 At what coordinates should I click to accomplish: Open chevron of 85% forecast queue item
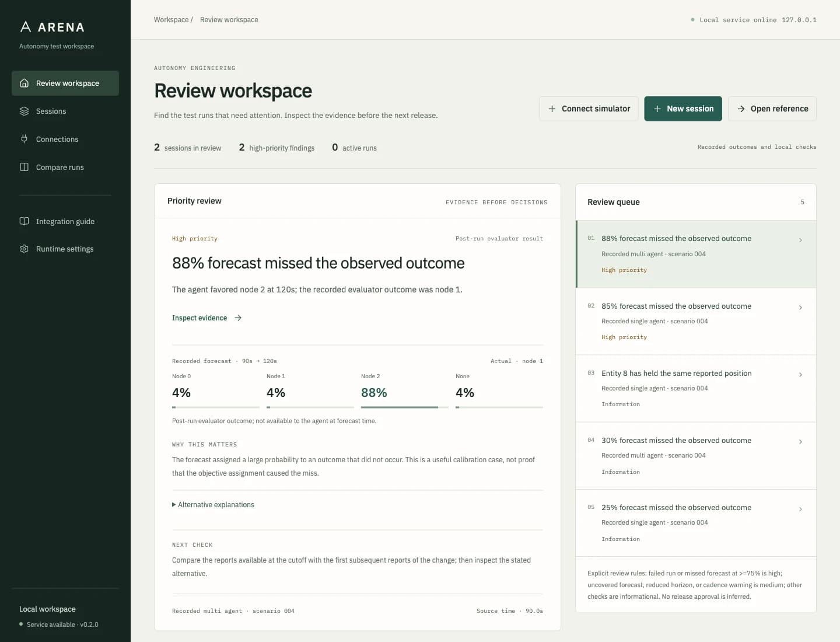coord(800,308)
